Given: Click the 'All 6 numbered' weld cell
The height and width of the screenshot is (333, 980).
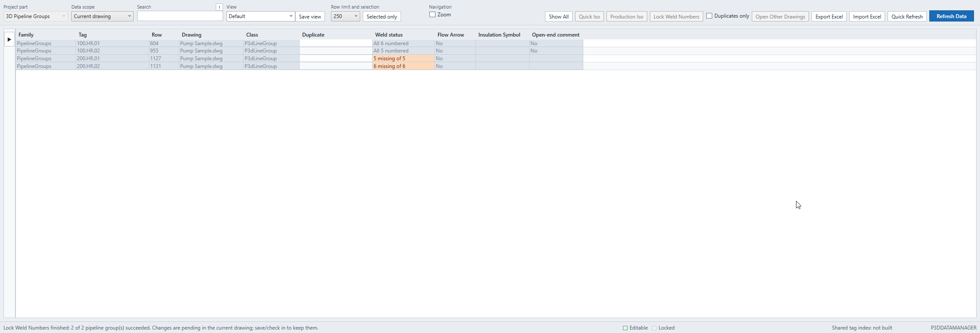Looking at the screenshot, I should tap(404, 43).
